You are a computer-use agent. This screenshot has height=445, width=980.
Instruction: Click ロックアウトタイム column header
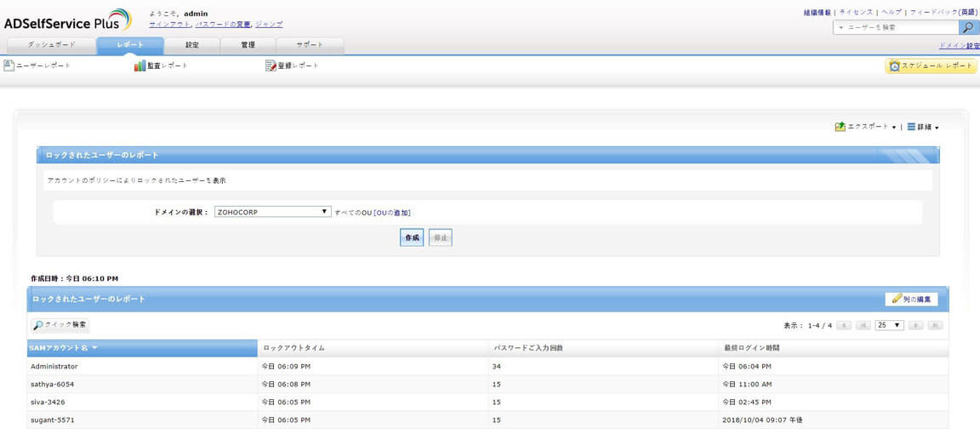[373, 348]
